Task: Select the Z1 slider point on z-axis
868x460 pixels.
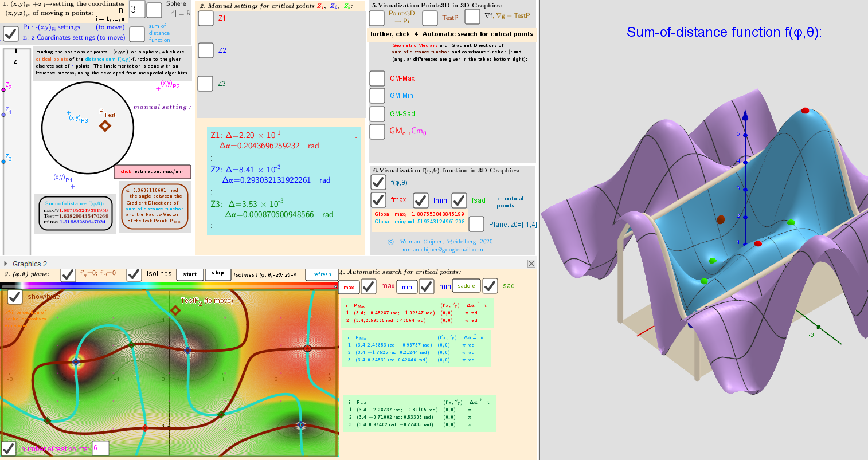Action: 4,115
